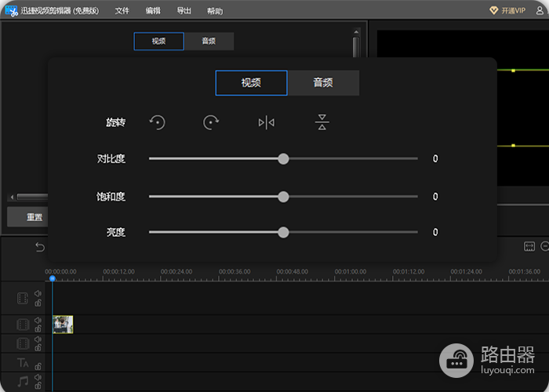Click the blue playhead marker on the ruler
The height and width of the screenshot is (392, 549).
pos(53,278)
